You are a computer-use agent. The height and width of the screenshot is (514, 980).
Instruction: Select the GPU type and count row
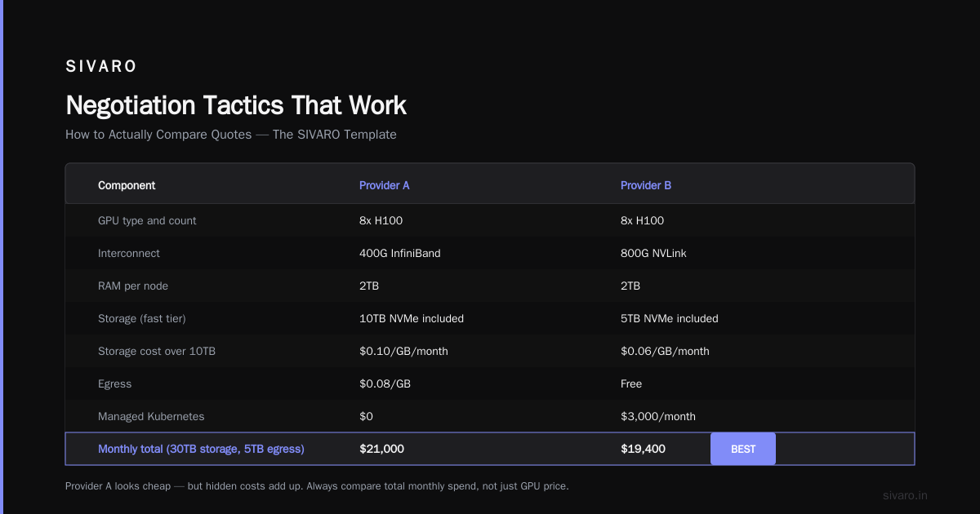pos(490,220)
